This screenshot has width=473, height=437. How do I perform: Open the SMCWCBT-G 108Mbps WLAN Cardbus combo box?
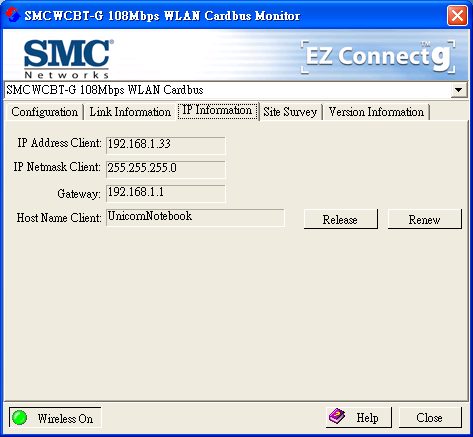[x=236, y=90]
